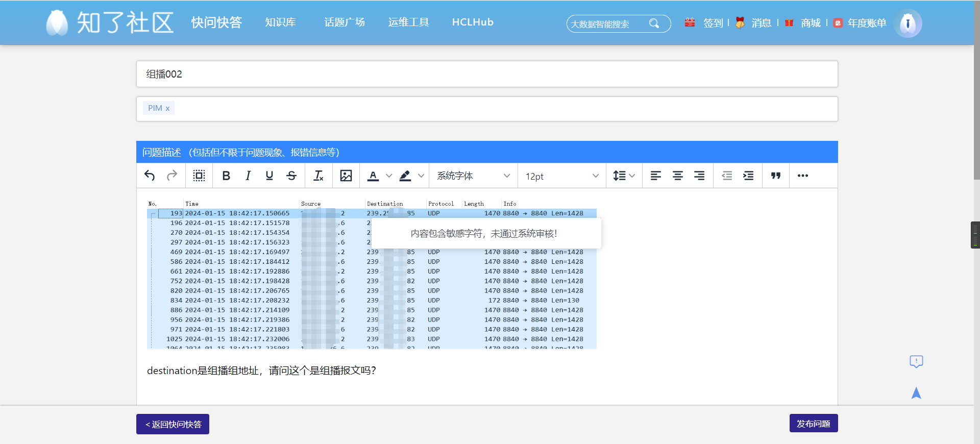Viewport: 980px width, 444px height.
Task: Open the more options ellipsis menu
Action: point(803,176)
